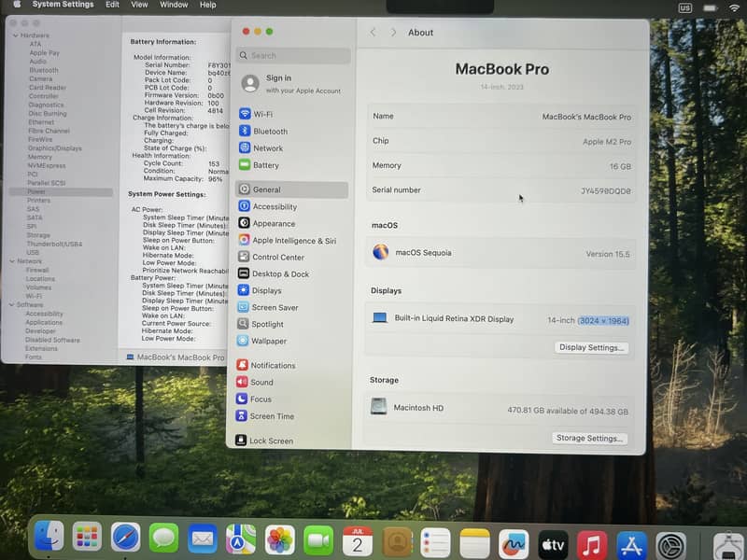Go forward with the forward arrow
Screen dimensions: 747x560
393,32
